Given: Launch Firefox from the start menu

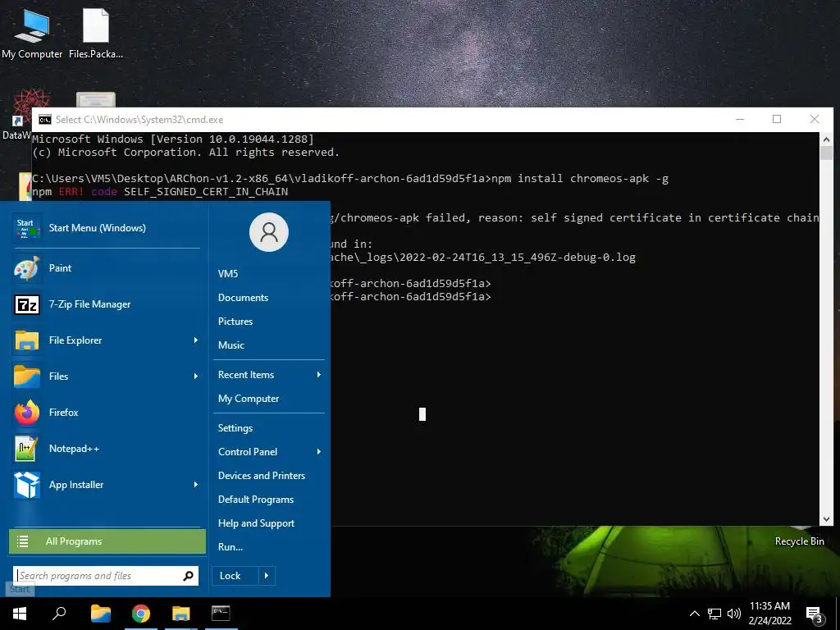Looking at the screenshot, I should 106,413.
